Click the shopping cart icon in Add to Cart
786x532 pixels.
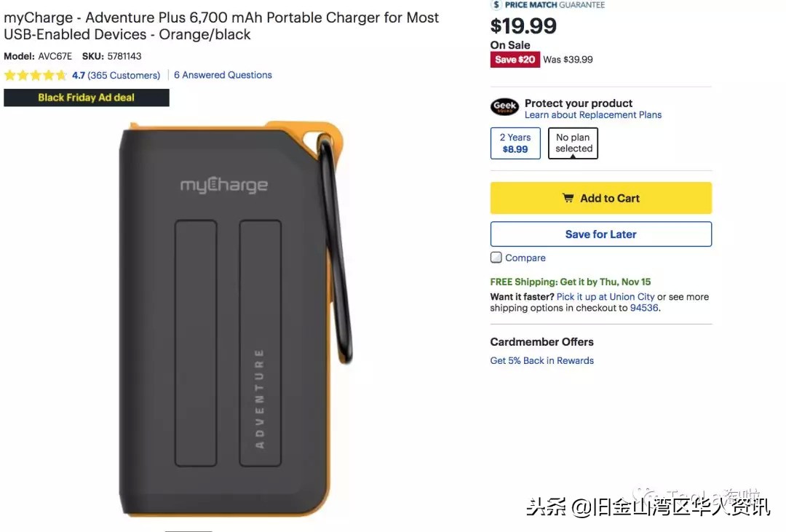click(x=568, y=198)
